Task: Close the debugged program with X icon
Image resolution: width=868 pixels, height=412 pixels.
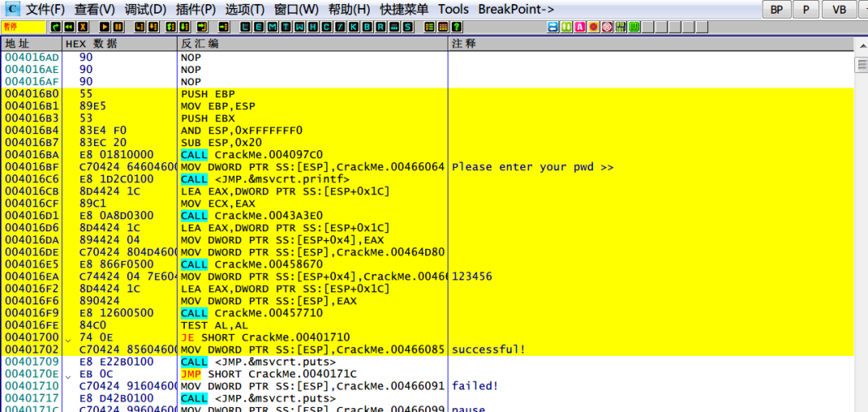Action: point(83,27)
